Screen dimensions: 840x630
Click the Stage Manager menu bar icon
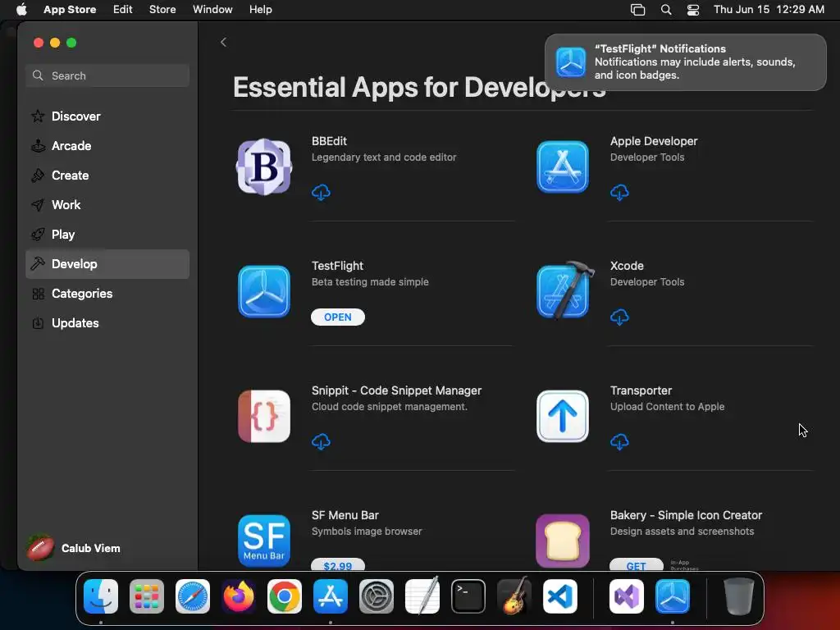[x=637, y=10]
